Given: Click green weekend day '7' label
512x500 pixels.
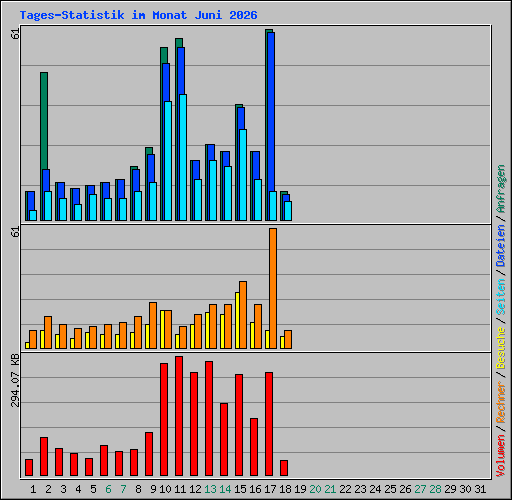Looking at the screenshot, I should (123, 489).
